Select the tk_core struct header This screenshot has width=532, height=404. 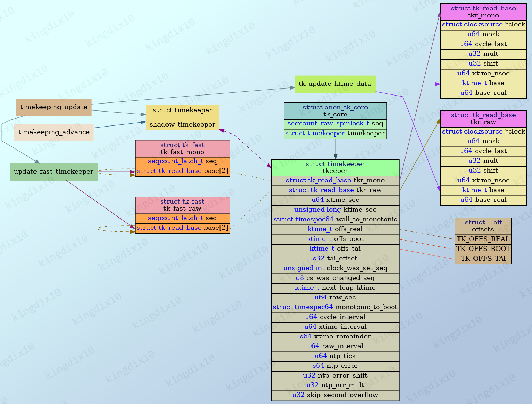coord(335,111)
